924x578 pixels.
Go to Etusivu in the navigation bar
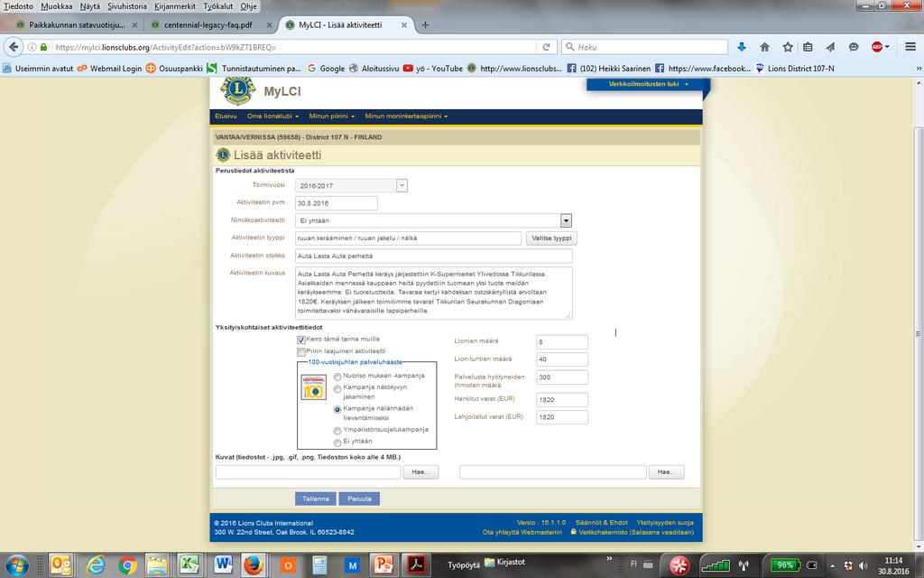tap(226, 117)
